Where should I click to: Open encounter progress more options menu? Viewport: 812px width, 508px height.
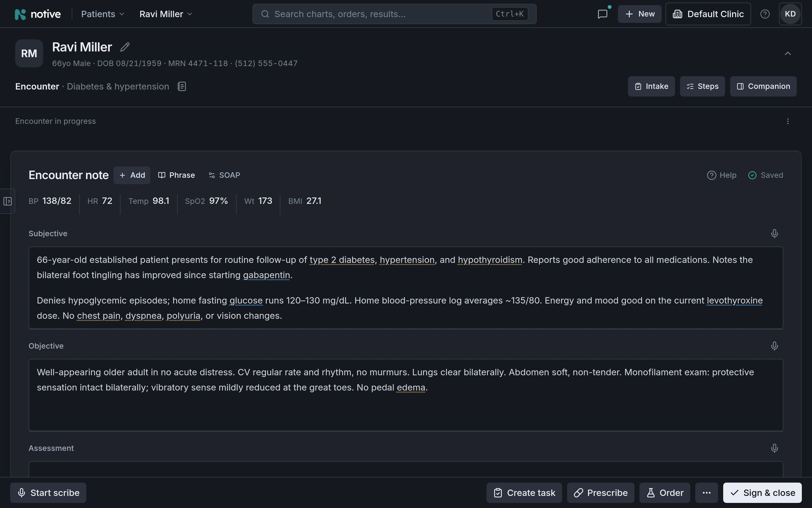(787, 121)
